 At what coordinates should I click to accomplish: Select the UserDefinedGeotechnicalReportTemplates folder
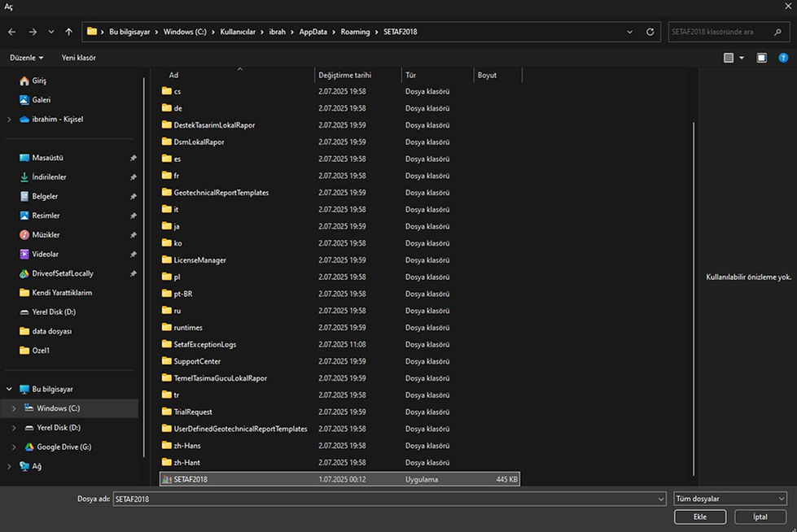pyautogui.click(x=240, y=429)
